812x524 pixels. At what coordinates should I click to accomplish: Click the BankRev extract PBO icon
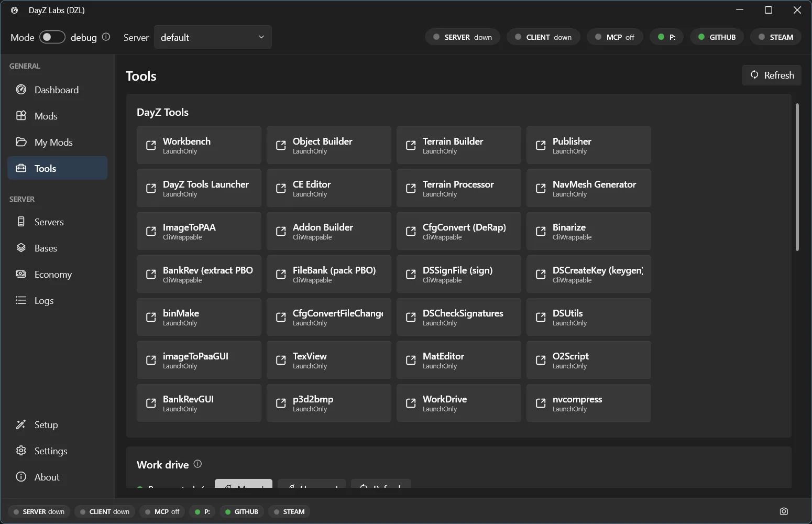point(151,274)
